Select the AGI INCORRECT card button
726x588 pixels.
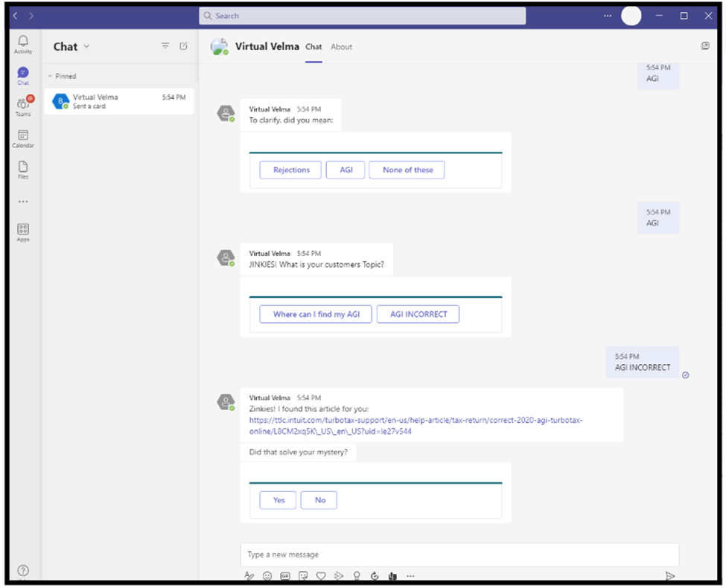(418, 314)
